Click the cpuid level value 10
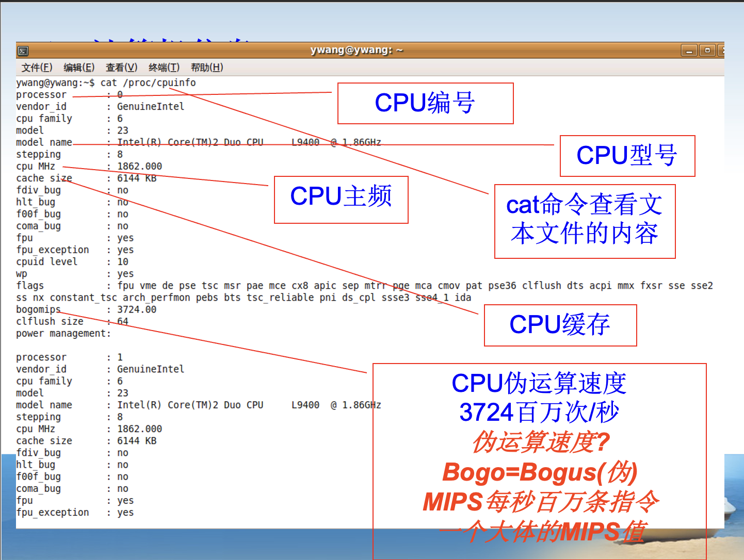This screenshot has width=744, height=560. 123,261
